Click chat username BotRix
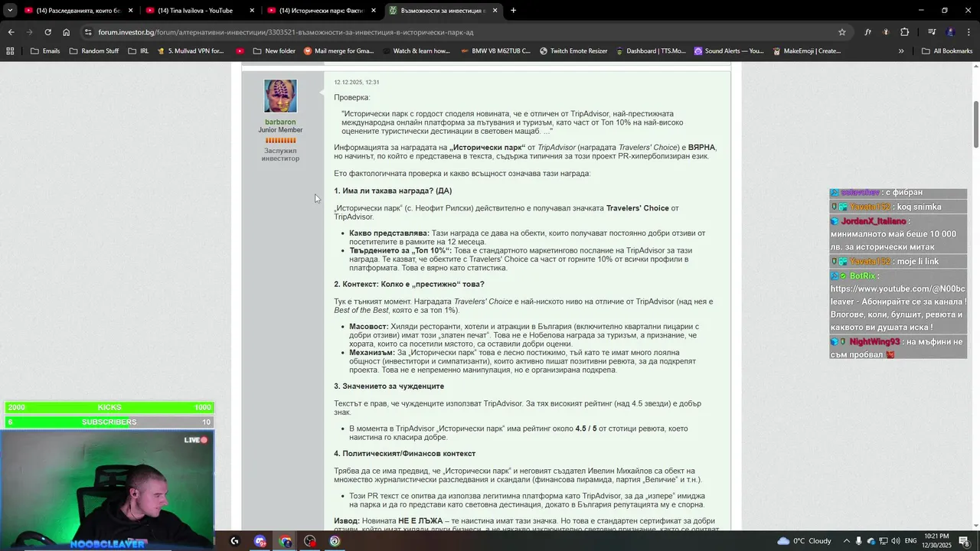 point(862,275)
